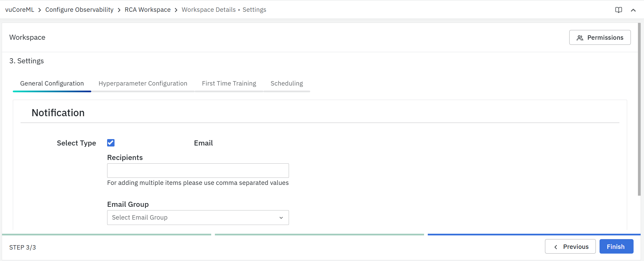This screenshot has height=261, width=644.
Task: Open the First Time Training tab
Action: [229, 84]
